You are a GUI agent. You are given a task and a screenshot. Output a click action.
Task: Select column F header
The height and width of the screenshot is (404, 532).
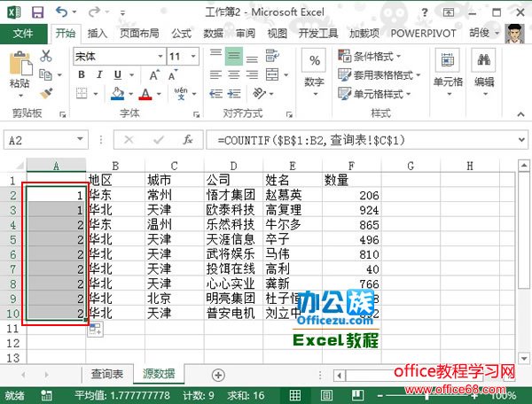pos(351,166)
